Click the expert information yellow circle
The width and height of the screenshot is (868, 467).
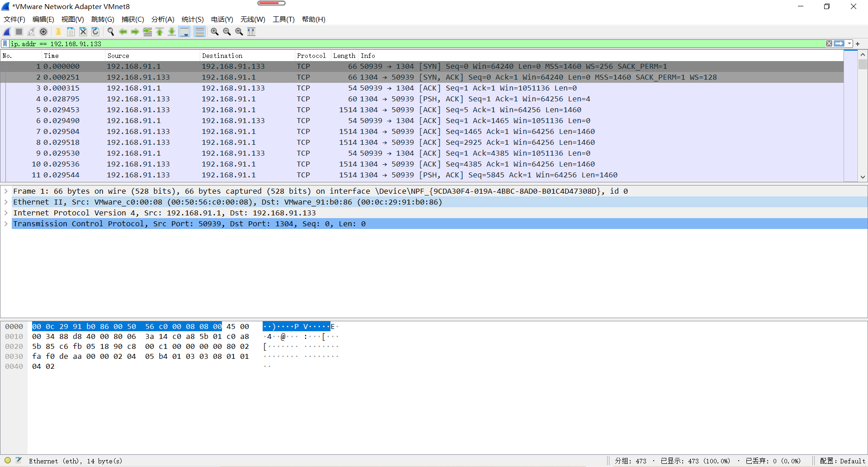[x=8, y=461]
